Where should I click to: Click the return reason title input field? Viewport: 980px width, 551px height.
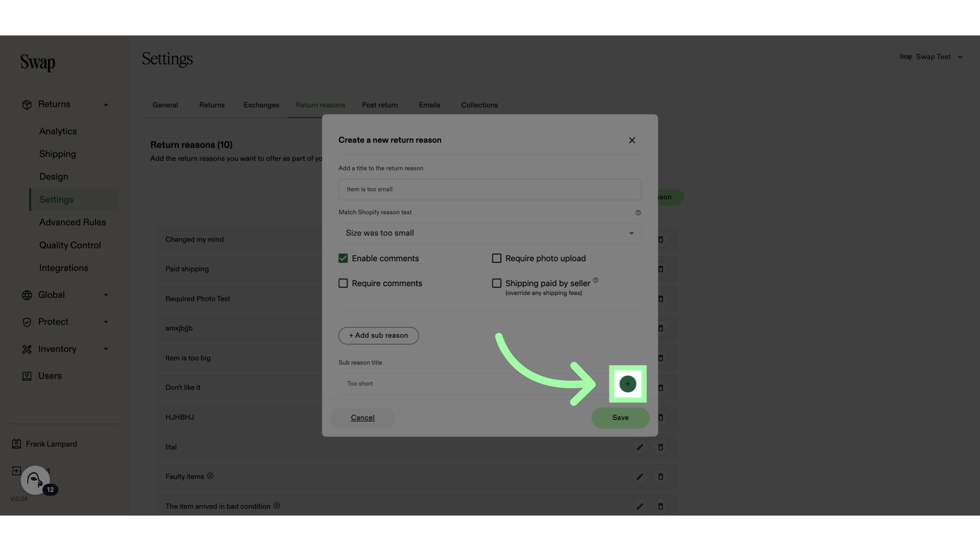click(x=489, y=189)
